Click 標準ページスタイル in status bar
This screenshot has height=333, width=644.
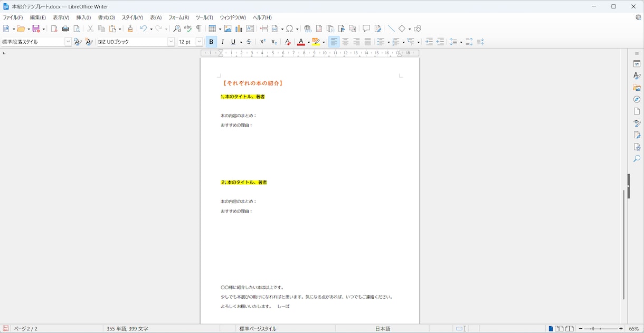coord(258,329)
